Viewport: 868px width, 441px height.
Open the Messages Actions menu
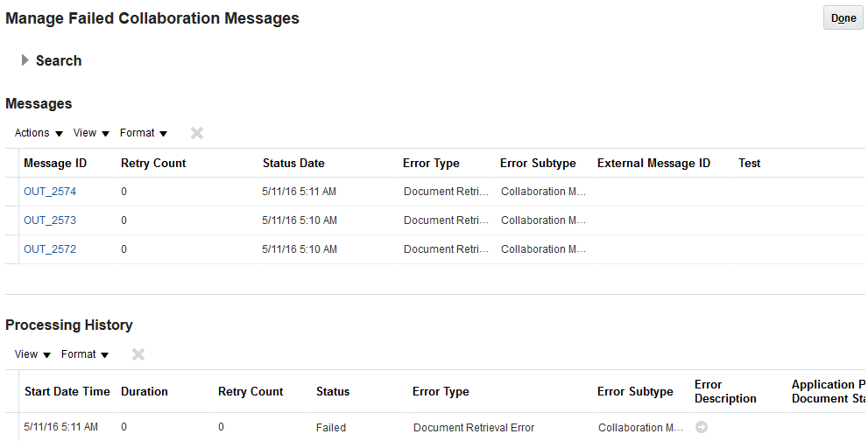pyautogui.click(x=39, y=133)
